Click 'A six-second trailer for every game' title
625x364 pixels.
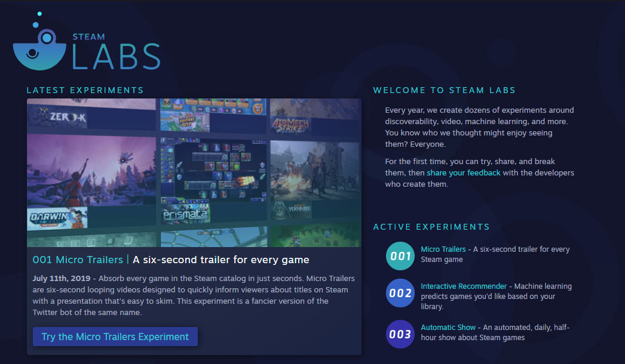coord(221,260)
